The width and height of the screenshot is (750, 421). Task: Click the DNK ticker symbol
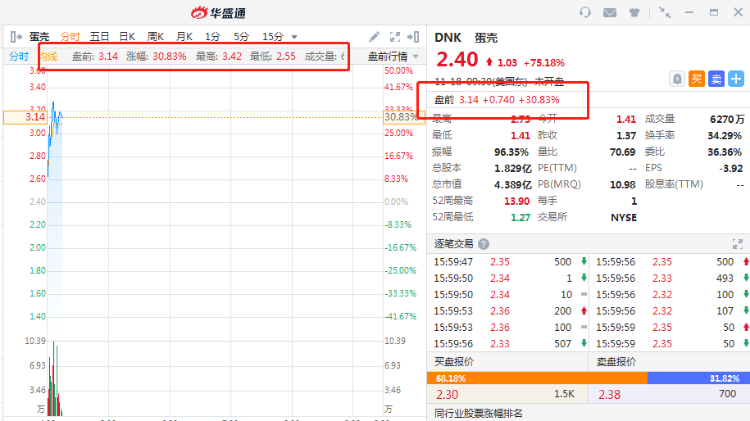(448, 38)
